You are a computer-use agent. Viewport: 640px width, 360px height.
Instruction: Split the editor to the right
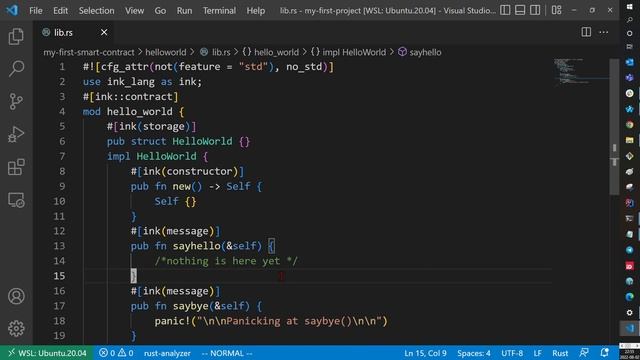point(586,32)
